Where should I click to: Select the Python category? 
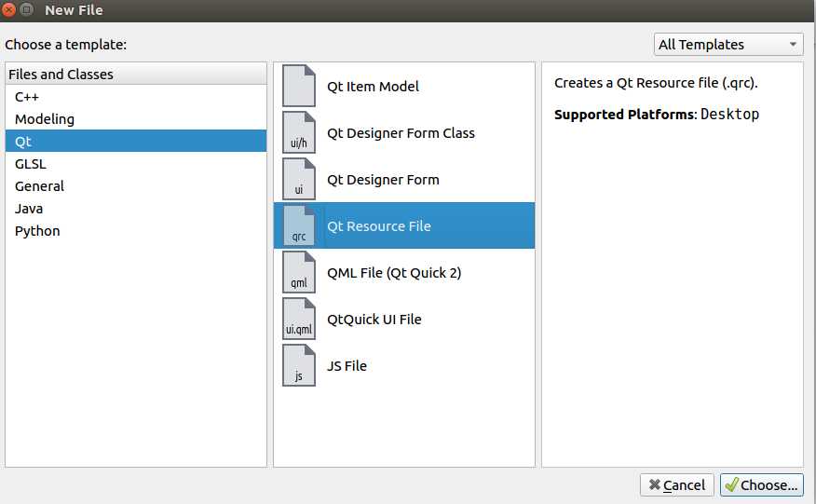[136, 231]
